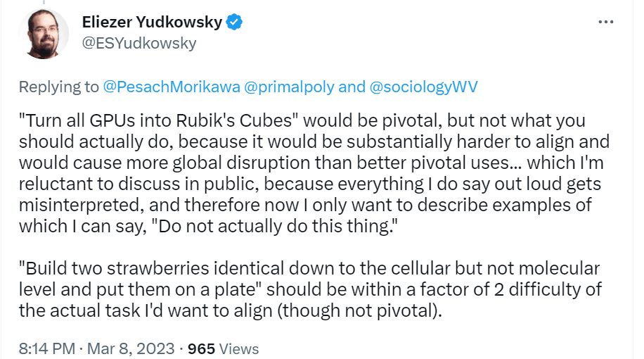Click the "Rubik's Cubes" phrase in the tweet

click(x=233, y=120)
